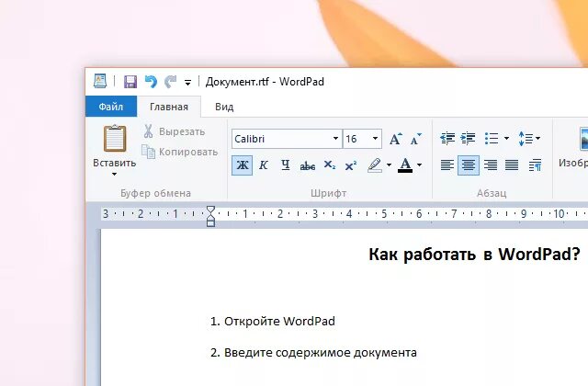Screen dimensions: 588x386
Task: Justify the text alignment
Action: (512, 165)
